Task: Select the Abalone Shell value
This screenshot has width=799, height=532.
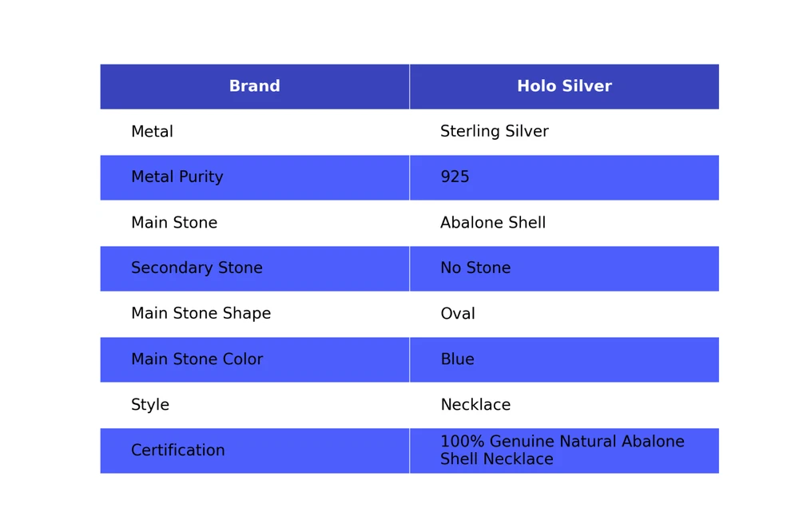Action: (492, 223)
